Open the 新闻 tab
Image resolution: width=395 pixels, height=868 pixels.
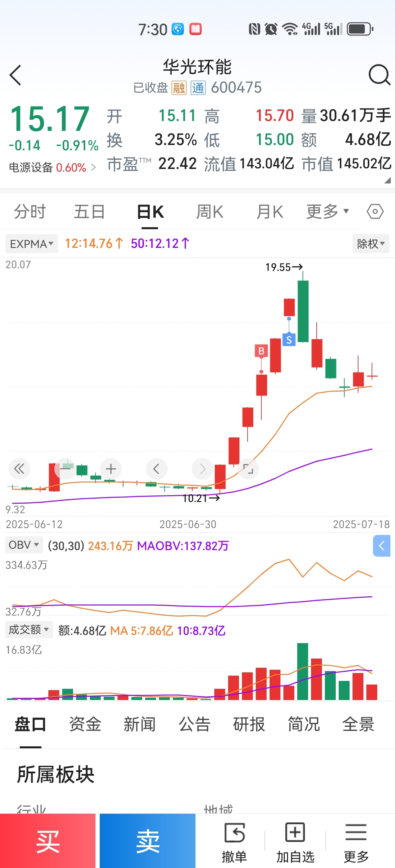(x=140, y=724)
